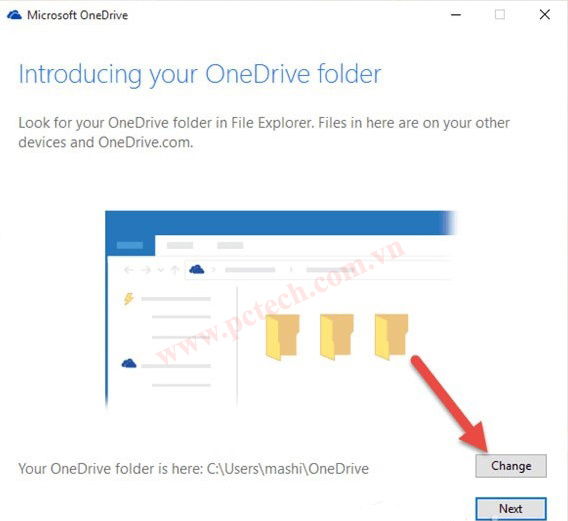Click the back arrow in illustrated explorer

(x=129, y=270)
